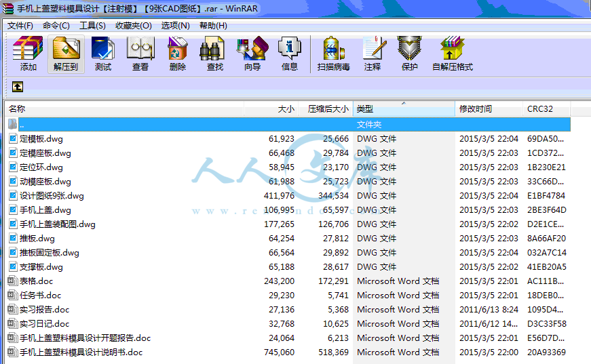The height and width of the screenshot is (364, 591).
Task: Select the Word icon of 实习报告.doc
Action: coord(13,309)
